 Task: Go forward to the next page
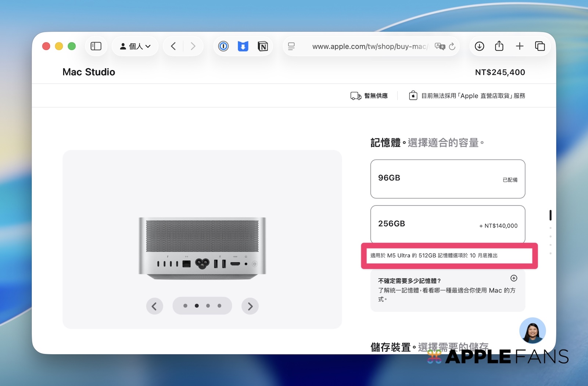point(193,46)
